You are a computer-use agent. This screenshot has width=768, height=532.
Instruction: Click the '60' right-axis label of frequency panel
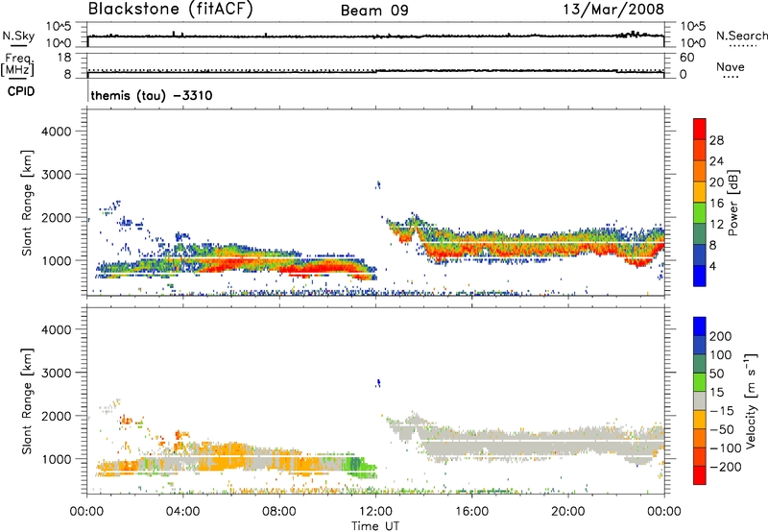pyautogui.click(x=686, y=58)
